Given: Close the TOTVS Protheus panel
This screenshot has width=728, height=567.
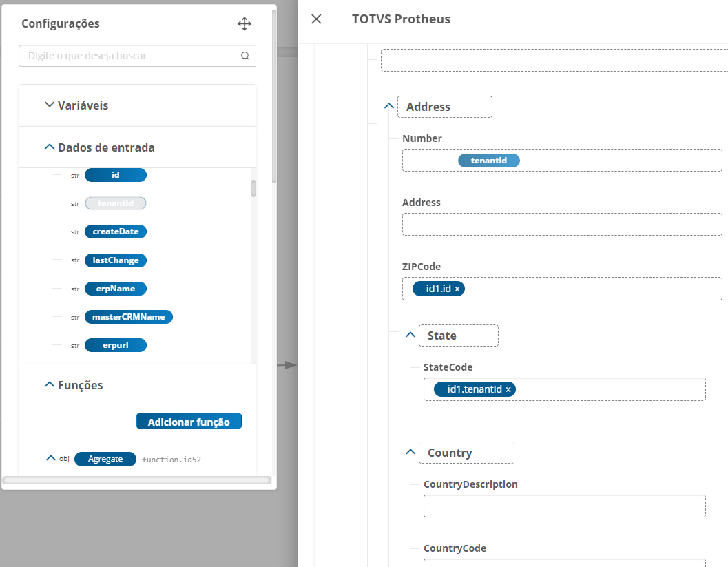Looking at the screenshot, I should point(316,19).
